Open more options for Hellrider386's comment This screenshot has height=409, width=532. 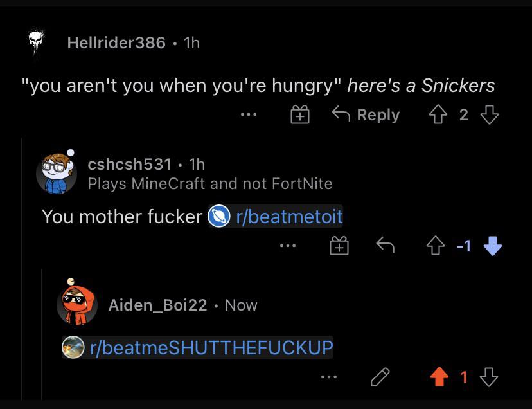pos(249,115)
